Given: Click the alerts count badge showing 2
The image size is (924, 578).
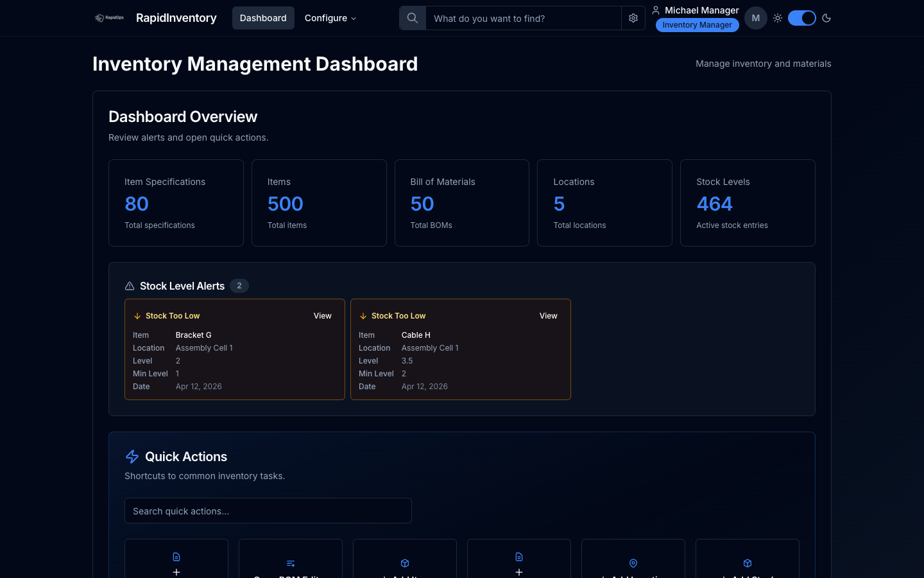Looking at the screenshot, I should pos(239,286).
